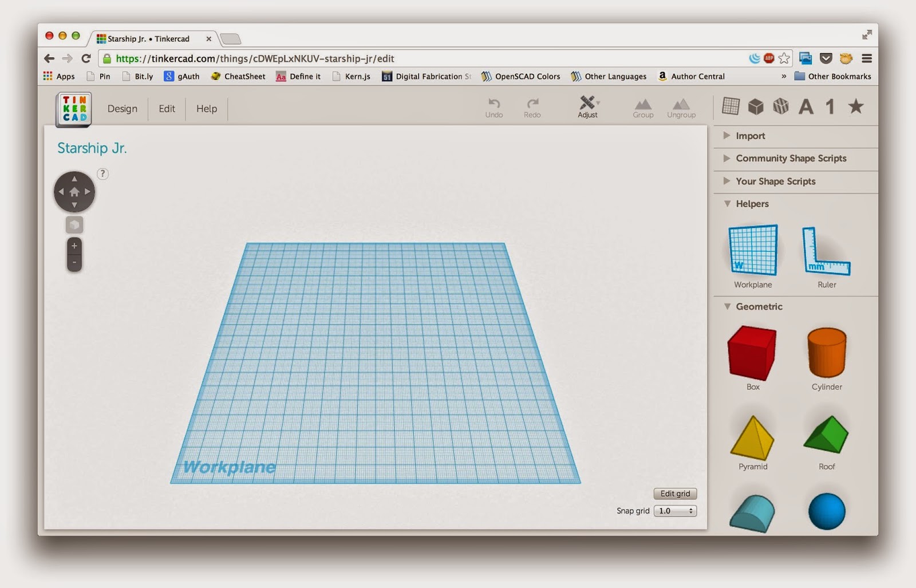This screenshot has height=588, width=916.
Task: Click the Edit grid button
Action: click(x=676, y=494)
